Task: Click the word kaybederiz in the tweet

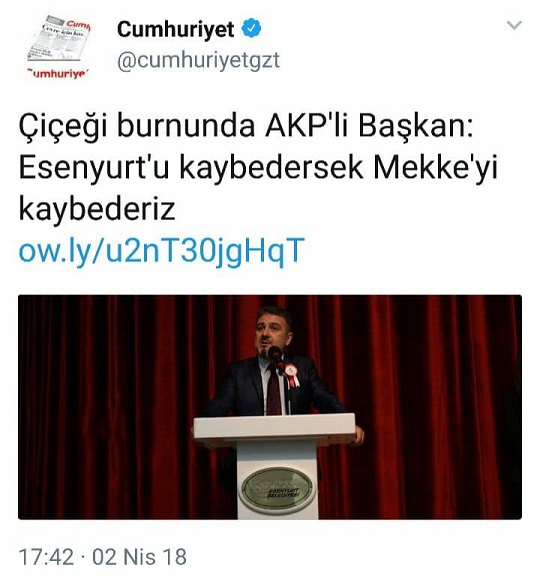Action: tap(97, 209)
